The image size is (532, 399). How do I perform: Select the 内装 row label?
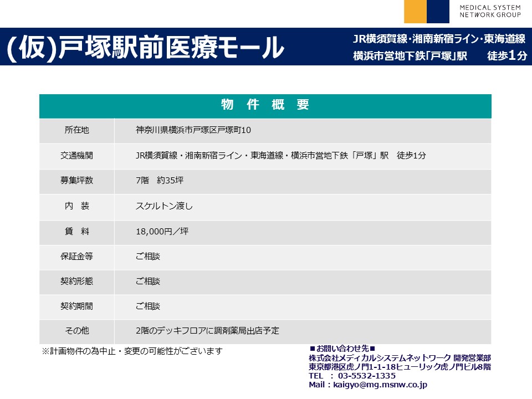76,206
